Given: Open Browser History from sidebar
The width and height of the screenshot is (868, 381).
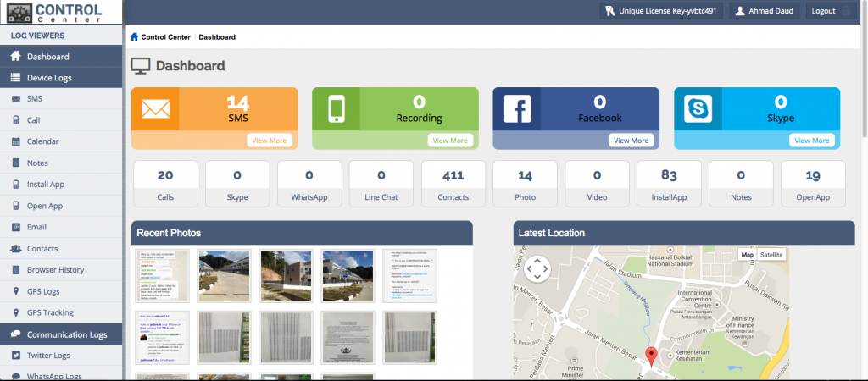Looking at the screenshot, I should pyautogui.click(x=55, y=270).
